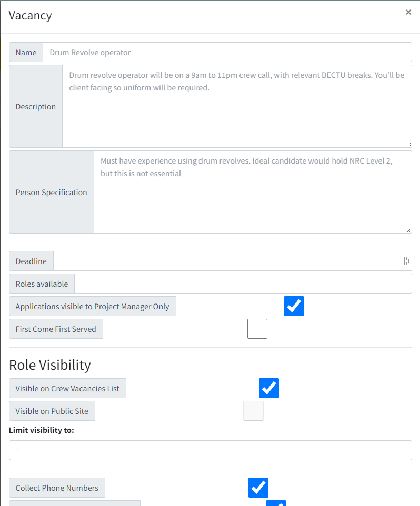Click inside the Name input field

[x=226, y=52]
